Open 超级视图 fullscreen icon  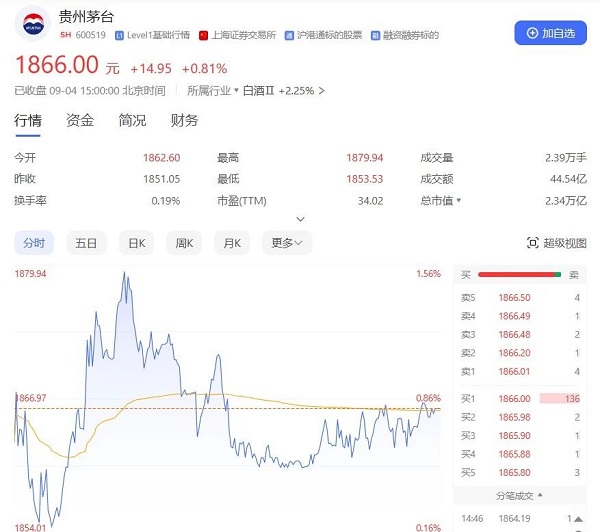533,243
